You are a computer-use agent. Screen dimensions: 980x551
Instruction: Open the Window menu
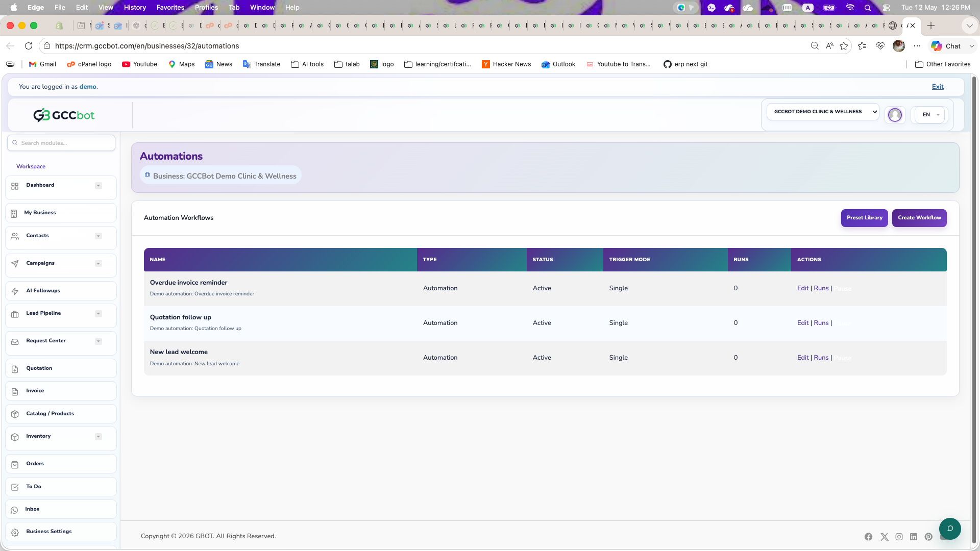(262, 7)
